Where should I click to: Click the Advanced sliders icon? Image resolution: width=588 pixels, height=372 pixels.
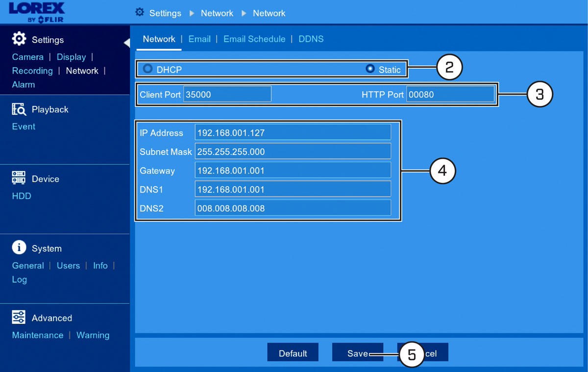(19, 317)
